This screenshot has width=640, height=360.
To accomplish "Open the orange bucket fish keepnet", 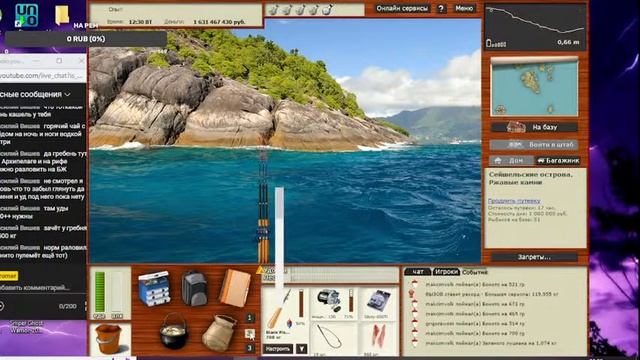I will click(x=109, y=339).
